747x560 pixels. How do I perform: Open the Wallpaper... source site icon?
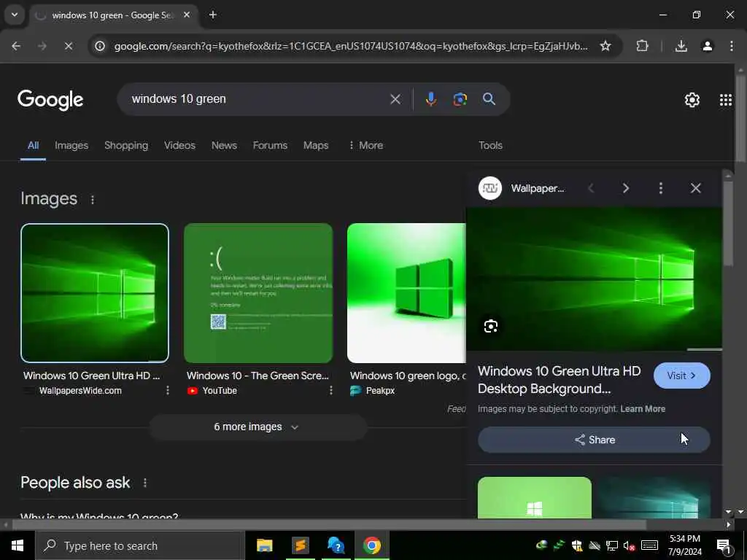[490, 188]
